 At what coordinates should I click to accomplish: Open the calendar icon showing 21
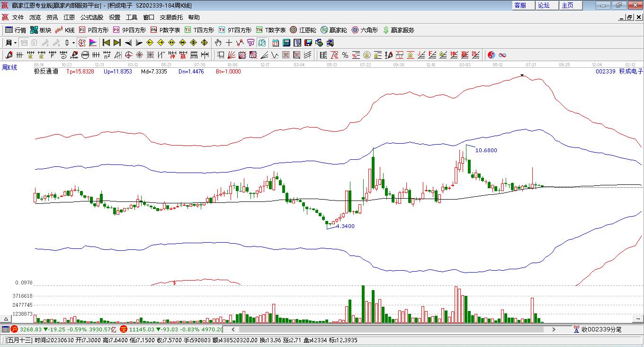pos(276,43)
